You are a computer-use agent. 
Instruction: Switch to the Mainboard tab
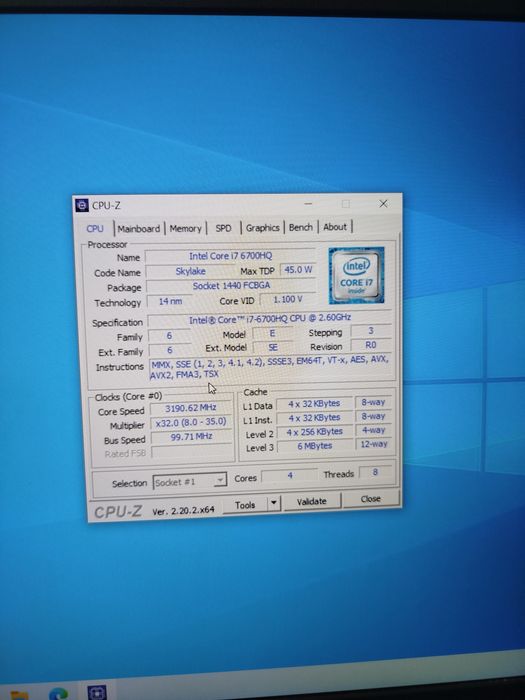pos(138,229)
